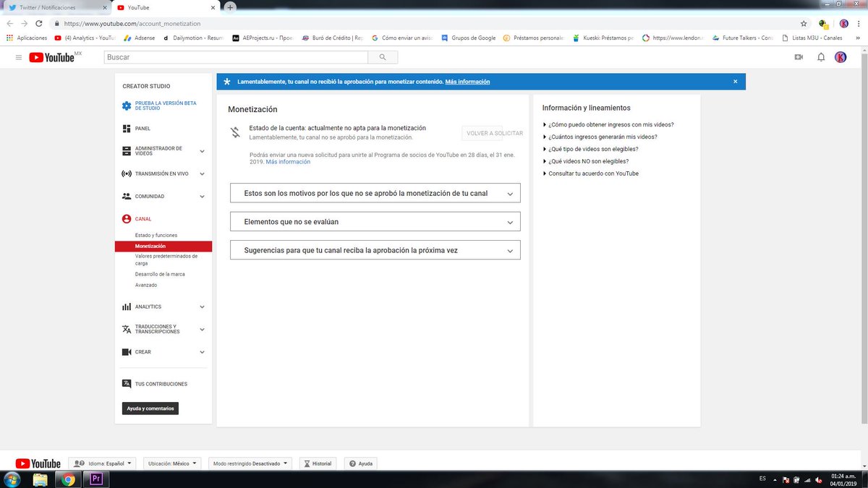Dismiss the blue notification banner
This screenshot has height=488, width=868.
coord(736,82)
